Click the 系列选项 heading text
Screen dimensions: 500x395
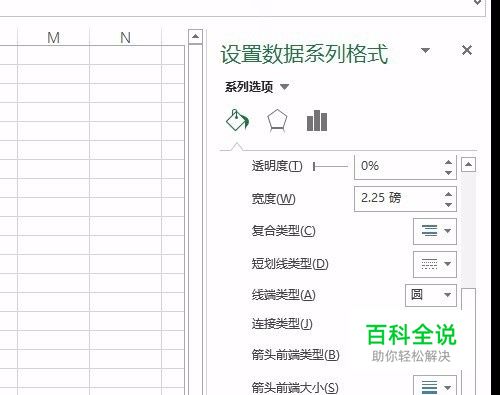coord(249,87)
